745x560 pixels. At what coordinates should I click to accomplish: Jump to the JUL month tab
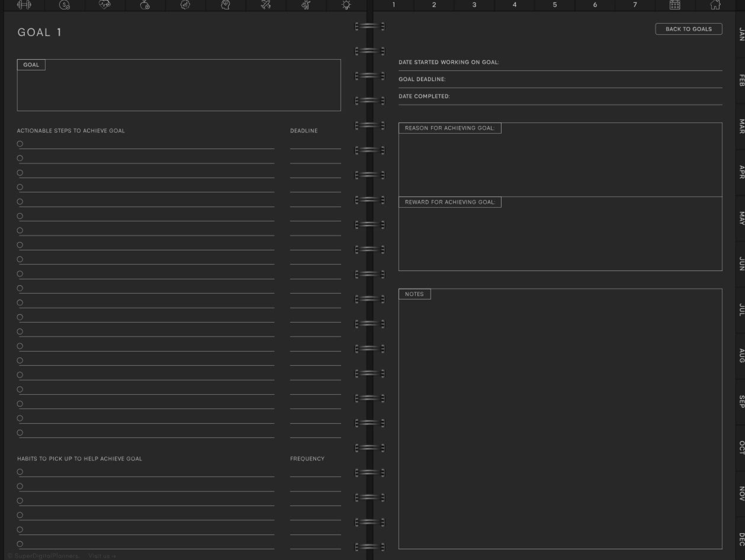(741, 309)
